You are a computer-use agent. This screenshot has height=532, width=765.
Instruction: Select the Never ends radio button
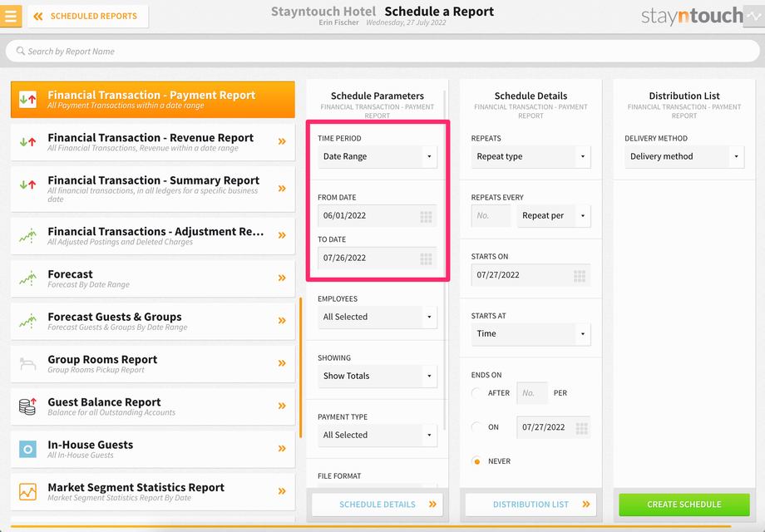pyautogui.click(x=476, y=461)
